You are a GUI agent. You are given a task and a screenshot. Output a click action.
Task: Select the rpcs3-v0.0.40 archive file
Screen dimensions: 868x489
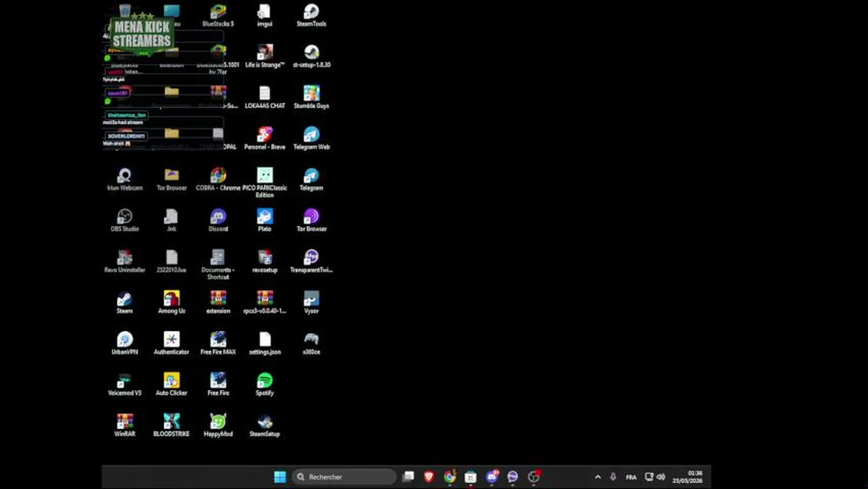pos(264,303)
